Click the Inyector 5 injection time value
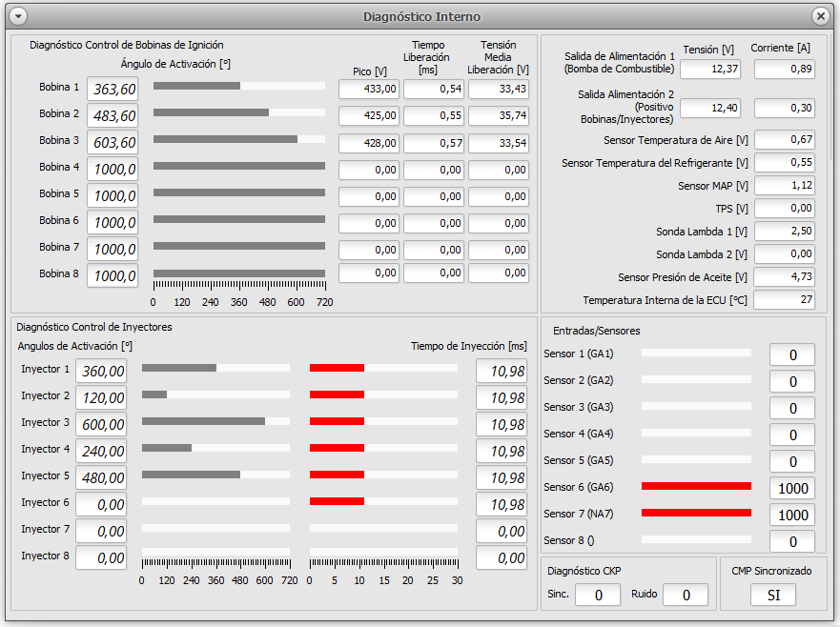Screen dimensions: 840x627 click(502, 478)
